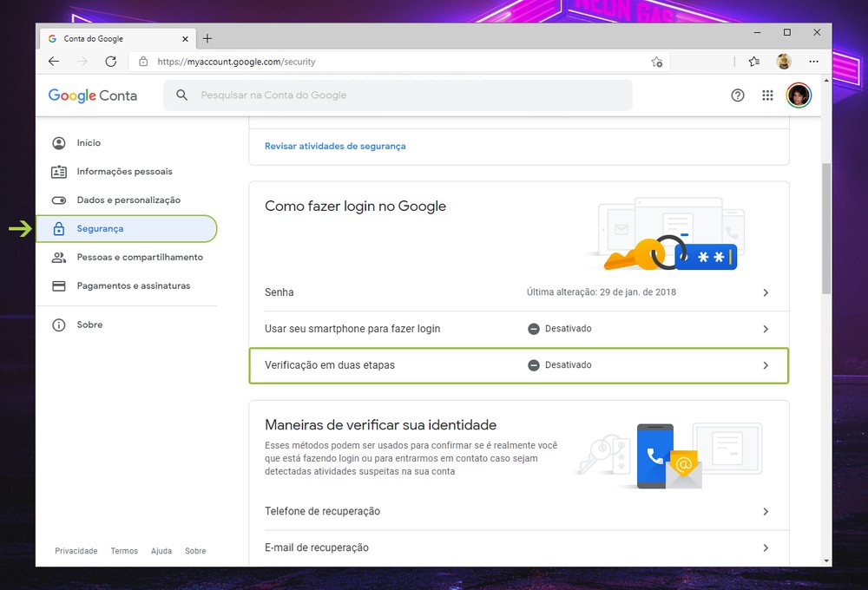
Task: Click the Google apps grid icon
Action: point(767,95)
